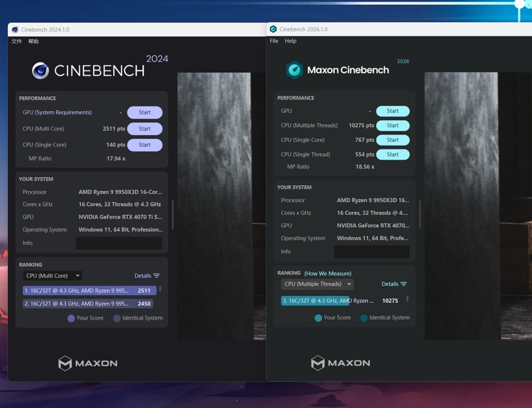
Task: Click '16 Cores, 32 Threads @ 4.3 GHz' text
Action: 120,204
